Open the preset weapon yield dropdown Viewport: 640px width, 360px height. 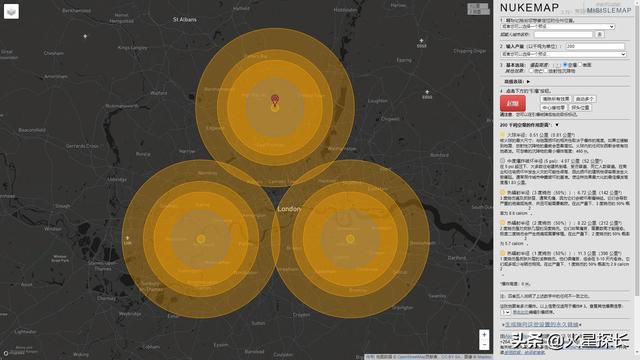click(563, 54)
